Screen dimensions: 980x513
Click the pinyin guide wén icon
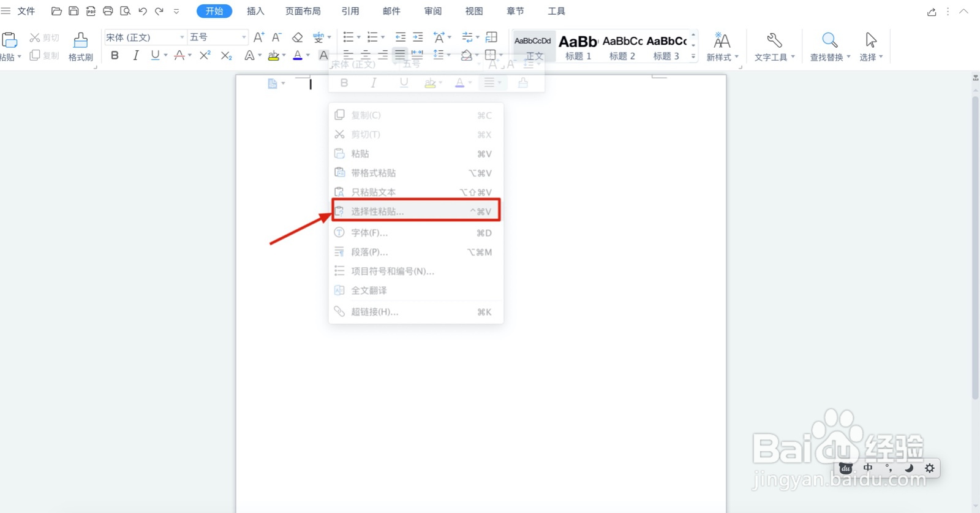(318, 37)
